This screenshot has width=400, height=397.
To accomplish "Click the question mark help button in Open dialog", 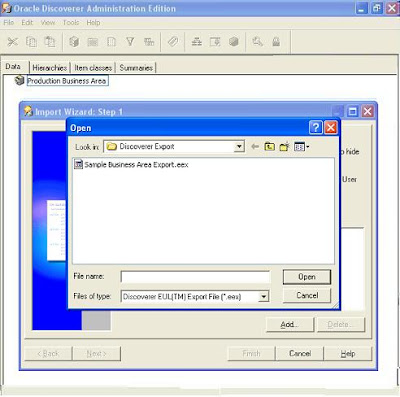I will [316, 127].
